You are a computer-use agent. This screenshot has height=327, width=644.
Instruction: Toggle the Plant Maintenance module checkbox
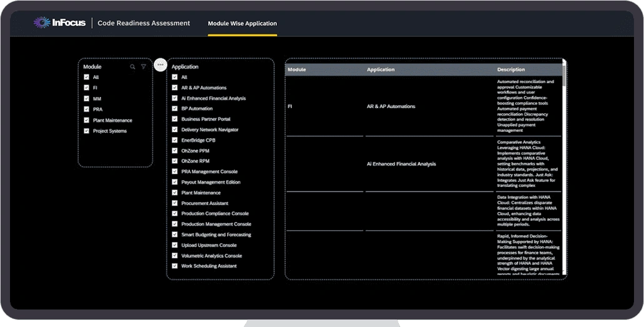pyautogui.click(x=86, y=120)
